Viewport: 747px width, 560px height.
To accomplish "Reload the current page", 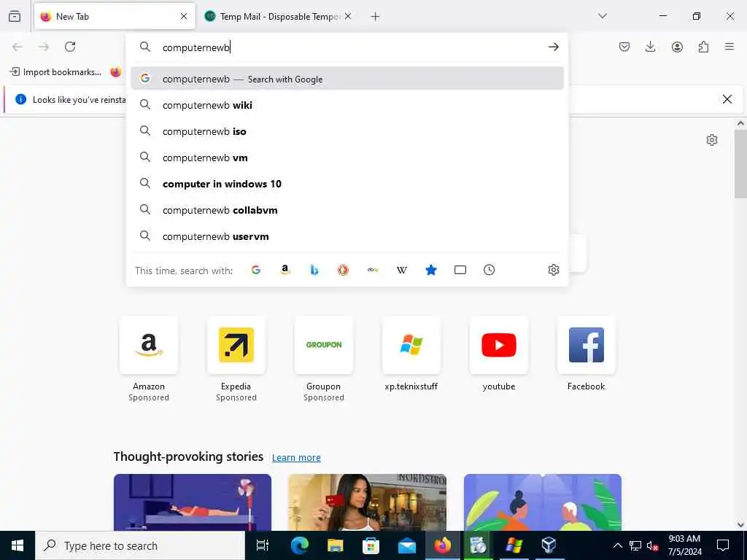I will (x=70, y=47).
